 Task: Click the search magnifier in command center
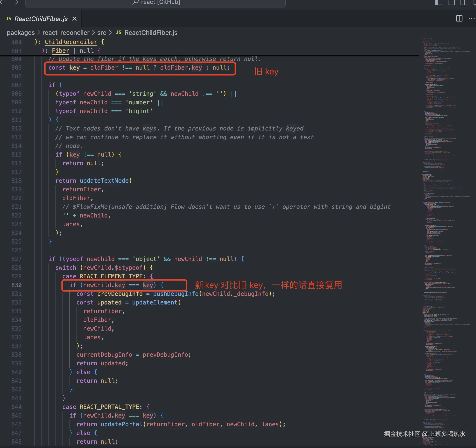tap(135, 2)
